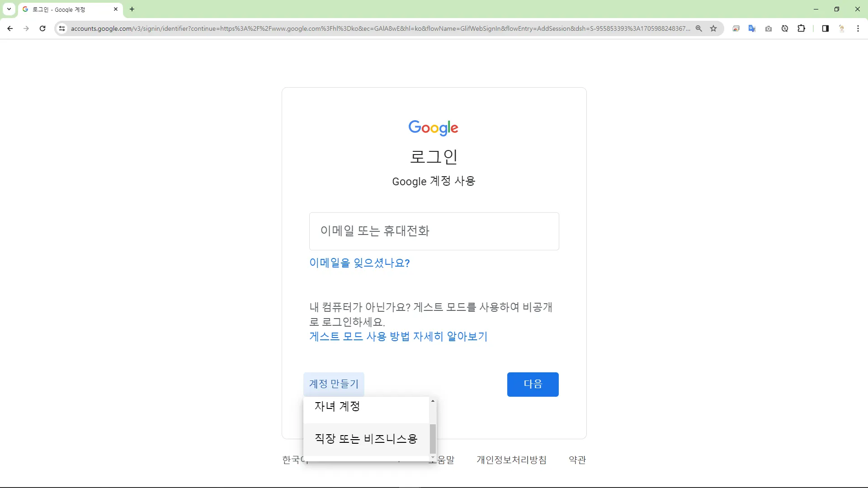Image resolution: width=868 pixels, height=488 pixels.
Task: Open the Extensions puzzle-piece menu
Action: pyautogui.click(x=801, y=28)
